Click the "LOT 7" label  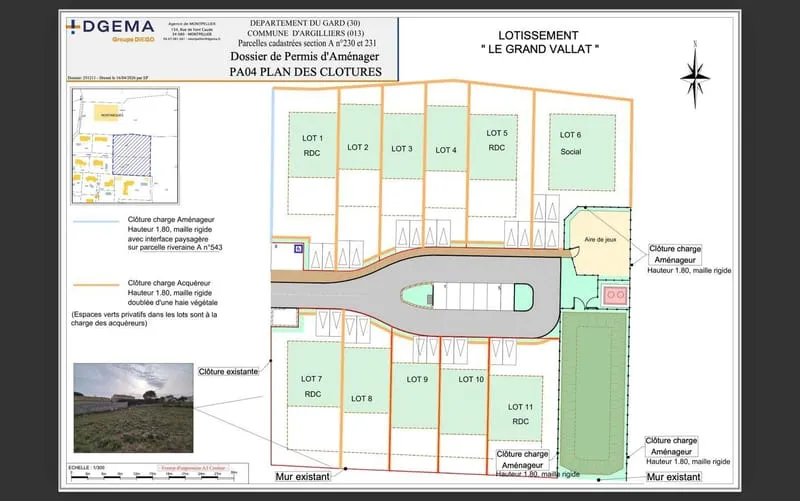311,379
